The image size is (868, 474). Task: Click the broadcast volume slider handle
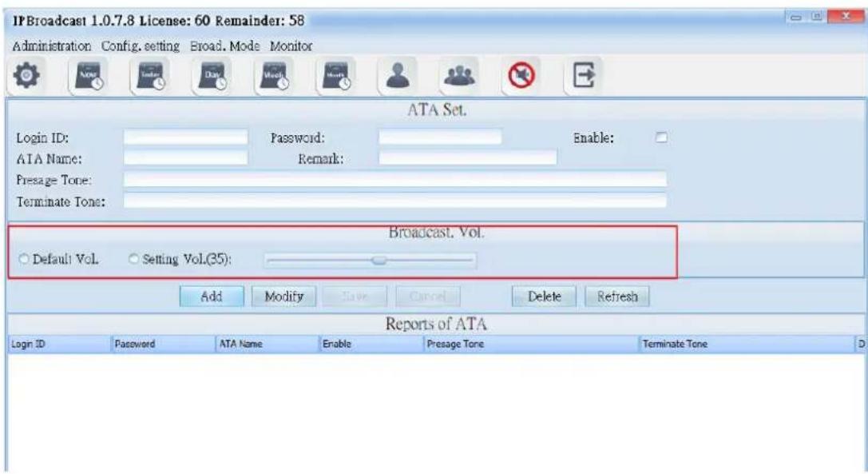(379, 260)
